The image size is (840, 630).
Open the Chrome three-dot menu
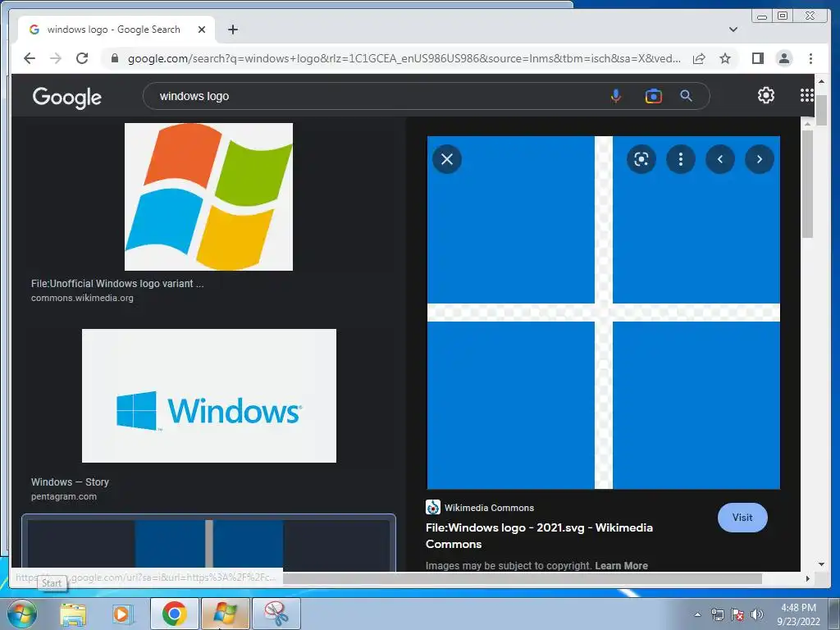point(810,58)
